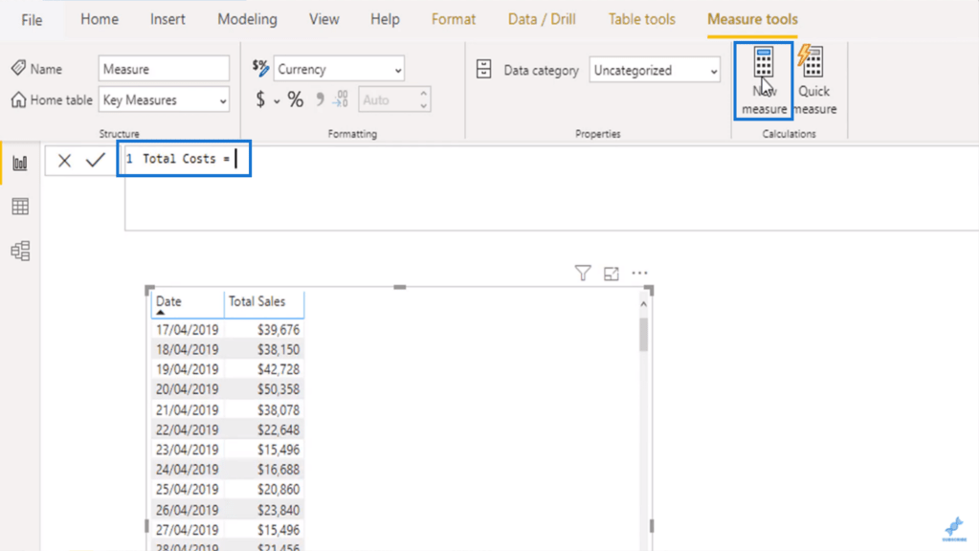
Task: Select the $20,860 sales value
Action: tap(278, 490)
